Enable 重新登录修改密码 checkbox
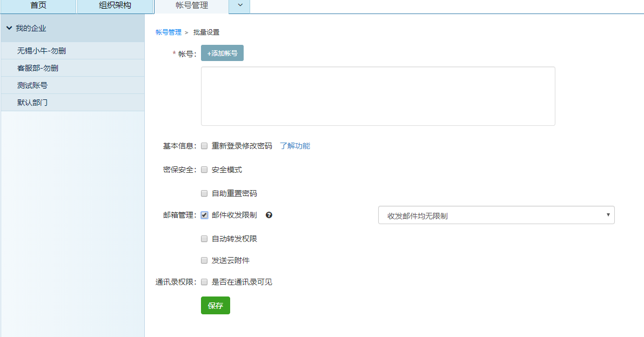The height and width of the screenshot is (337, 644). pos(204,146)
